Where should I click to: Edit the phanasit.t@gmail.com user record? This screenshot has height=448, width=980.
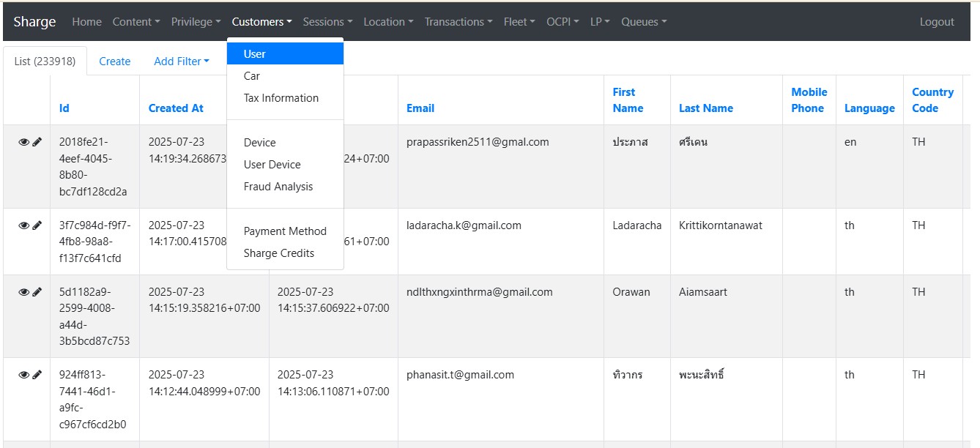tap(37, 376)
